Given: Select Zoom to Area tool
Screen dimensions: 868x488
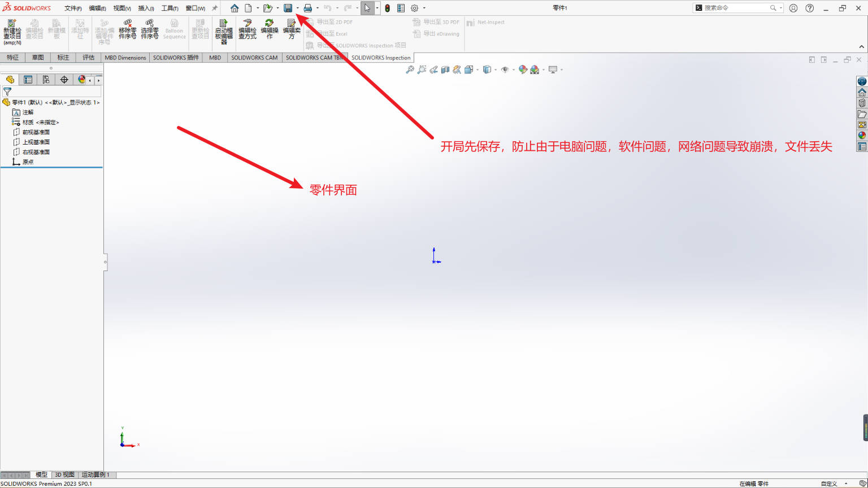Looking at the screenshot, I should [x=422, y=69].
